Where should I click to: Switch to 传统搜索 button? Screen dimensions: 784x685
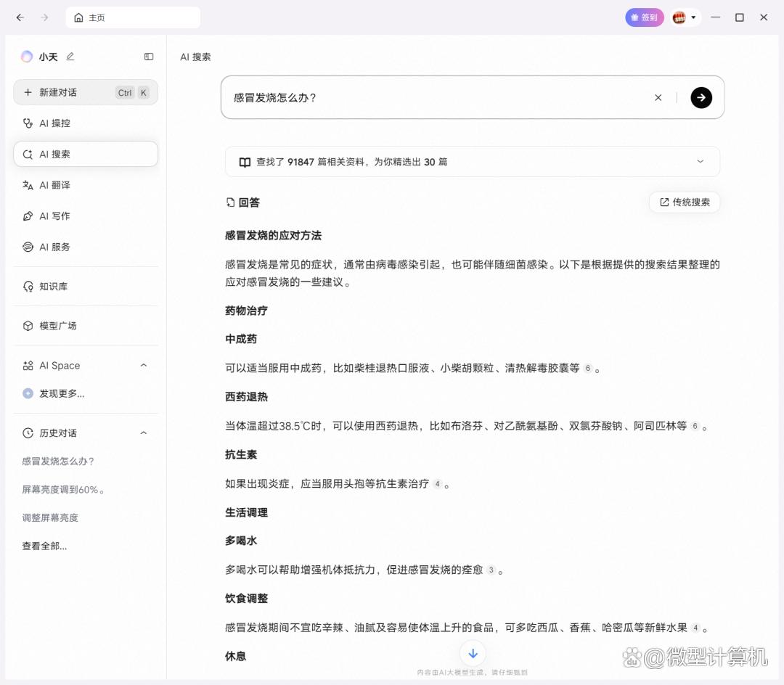pos(684,202)
